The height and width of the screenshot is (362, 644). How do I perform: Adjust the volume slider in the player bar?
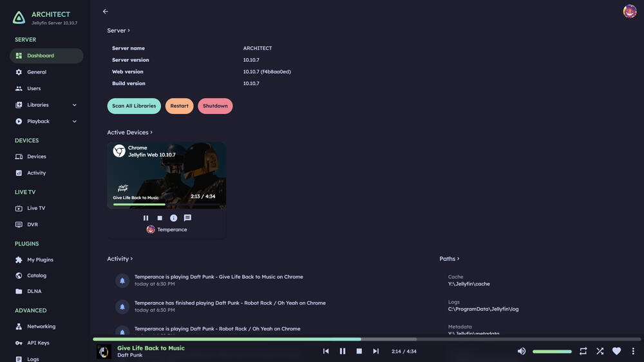click(552, 352)
